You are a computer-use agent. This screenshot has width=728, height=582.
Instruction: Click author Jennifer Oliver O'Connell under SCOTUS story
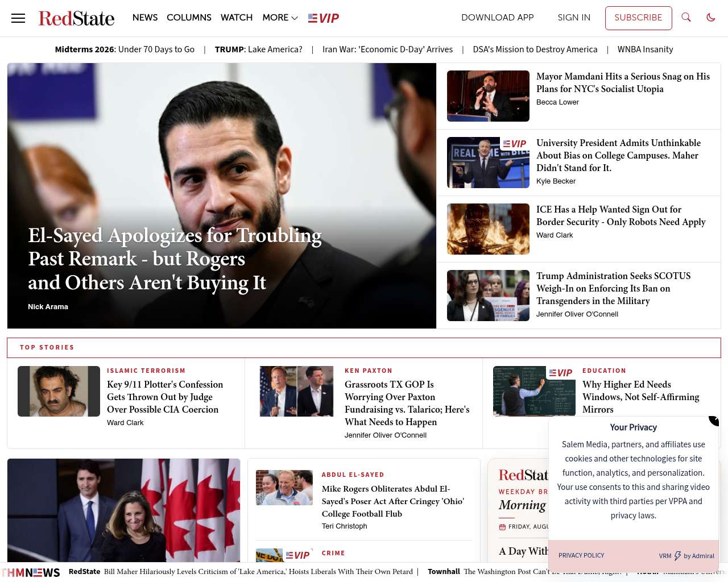coord(577,314)
